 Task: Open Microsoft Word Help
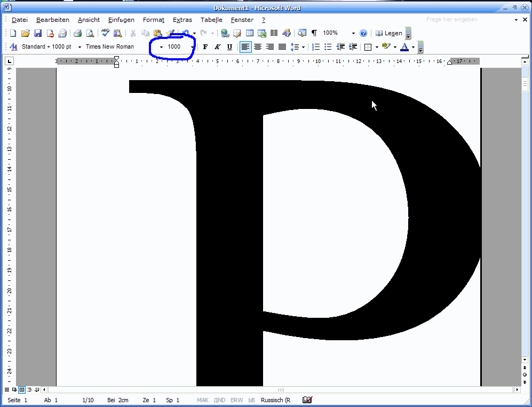(363, 33)
